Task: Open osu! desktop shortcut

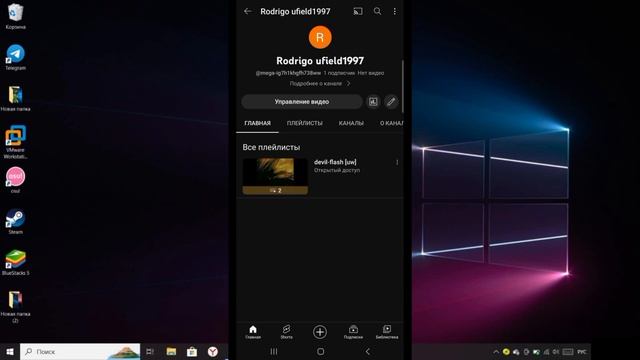Action: [16, 180]
